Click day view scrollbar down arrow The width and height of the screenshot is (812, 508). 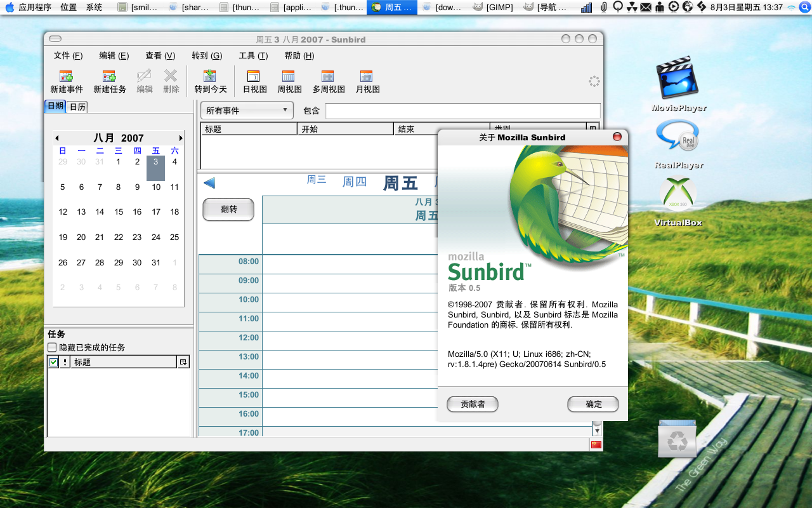pos(597,431)
